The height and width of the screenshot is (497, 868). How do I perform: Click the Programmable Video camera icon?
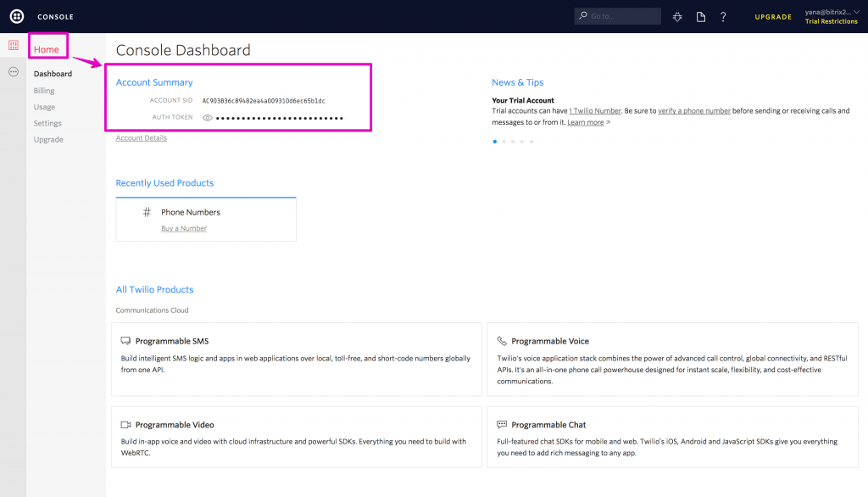(x=125, y=424)
